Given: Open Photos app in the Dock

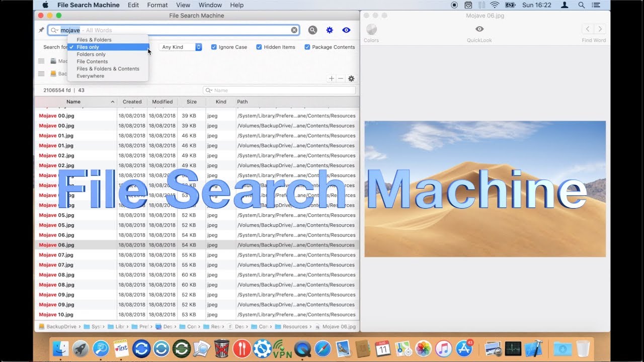Looking at the screenshot, I should coord(423,348).
